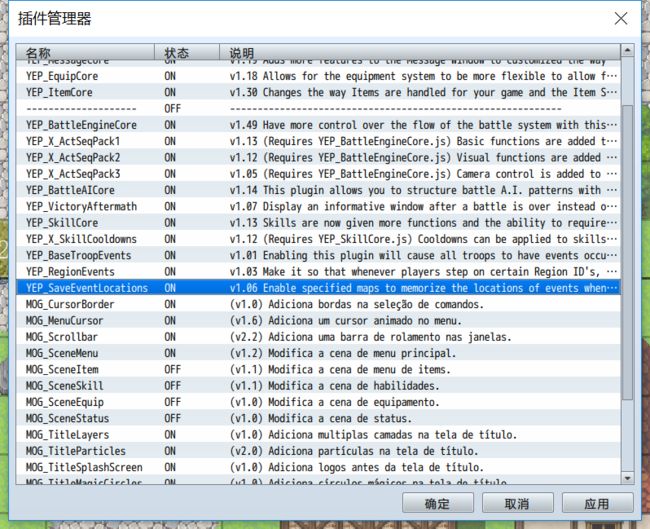Click the 说明 column header
Image resolution: width=650 pixels, height=529 pixels.
pos(420,52)
